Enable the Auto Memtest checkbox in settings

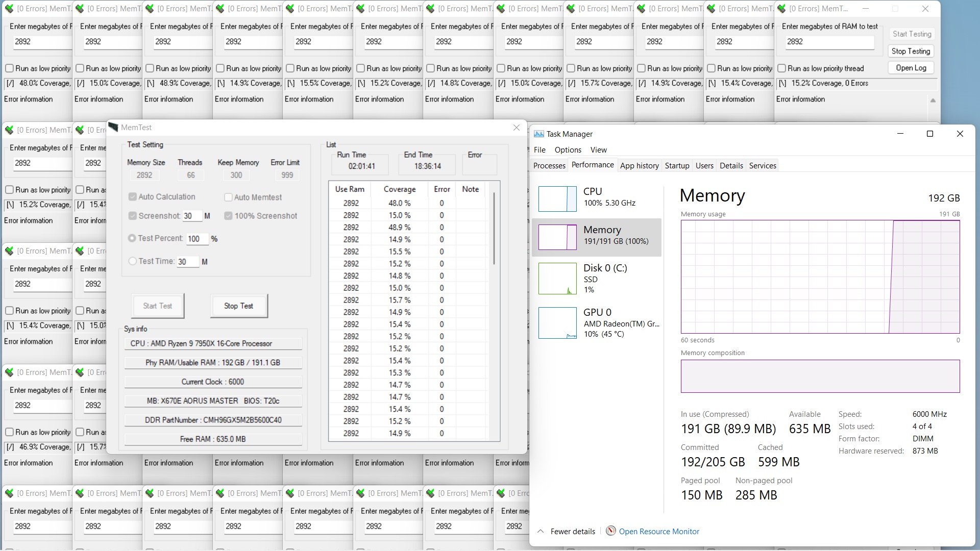pyautogui.click(x=228, y=196)
